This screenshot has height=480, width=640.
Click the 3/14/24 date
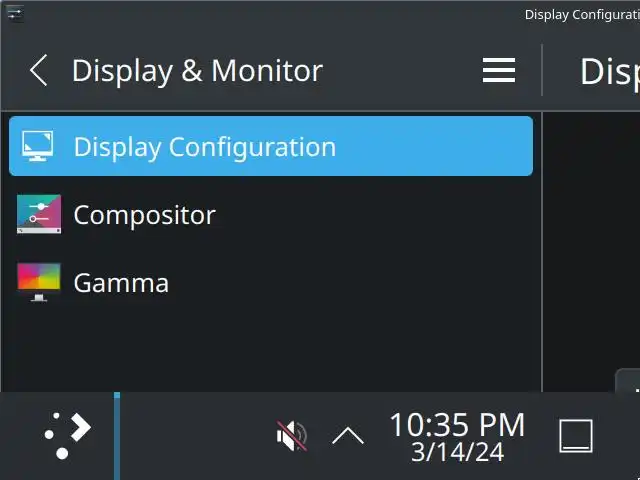point(457,452)
